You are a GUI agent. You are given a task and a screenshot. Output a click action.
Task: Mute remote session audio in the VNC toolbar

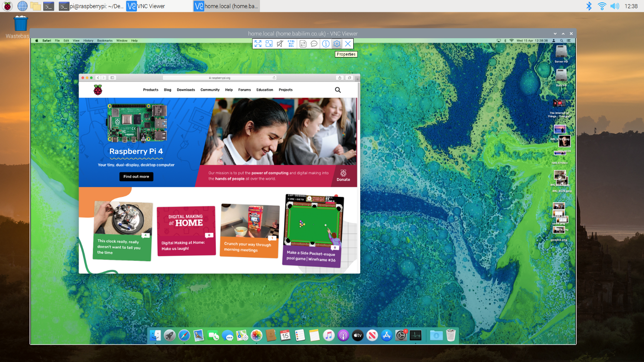(x=280, y=43)
